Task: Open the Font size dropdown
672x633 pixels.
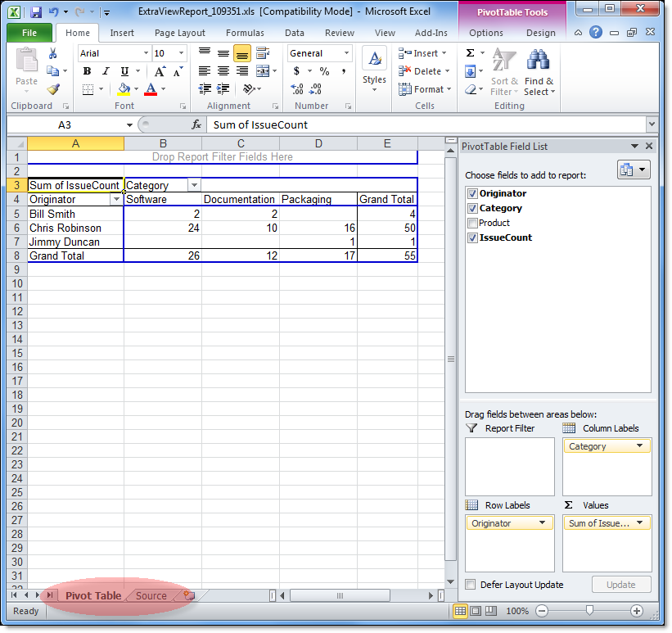Action: [x=181, y=53]
